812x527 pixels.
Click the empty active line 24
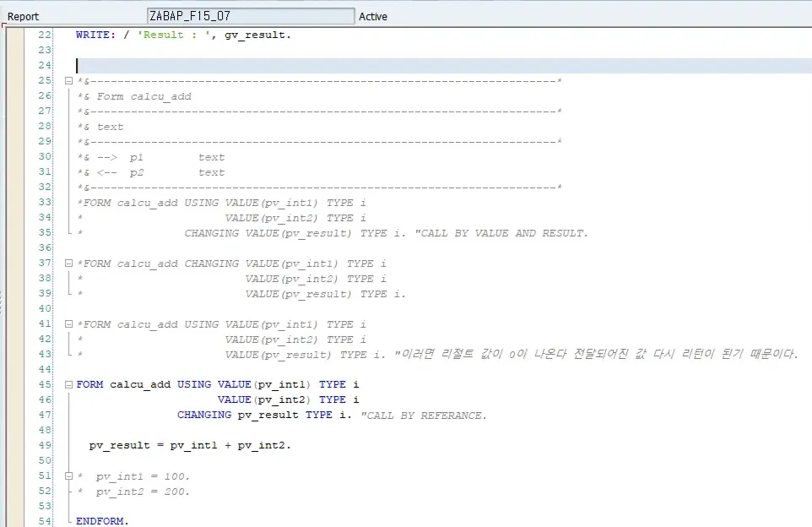click(443, 66)
